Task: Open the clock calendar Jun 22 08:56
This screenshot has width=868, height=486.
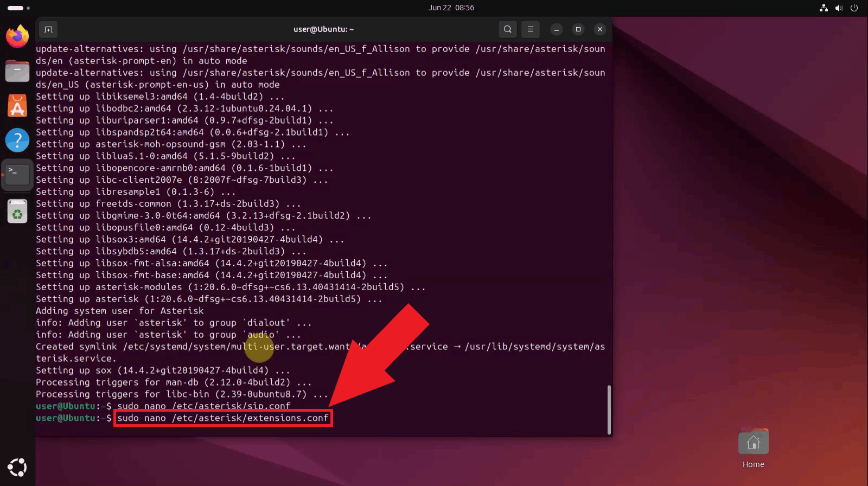Action: (451, 8)
